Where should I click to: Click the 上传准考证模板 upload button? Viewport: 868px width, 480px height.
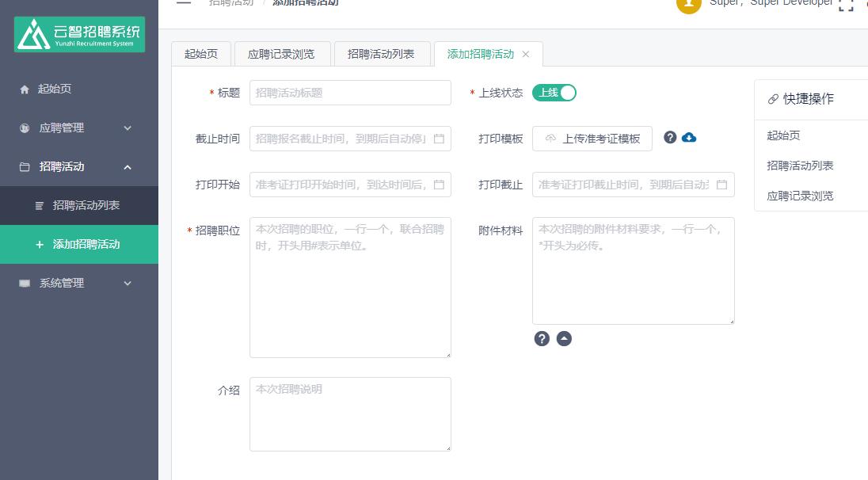click(592, 138)
